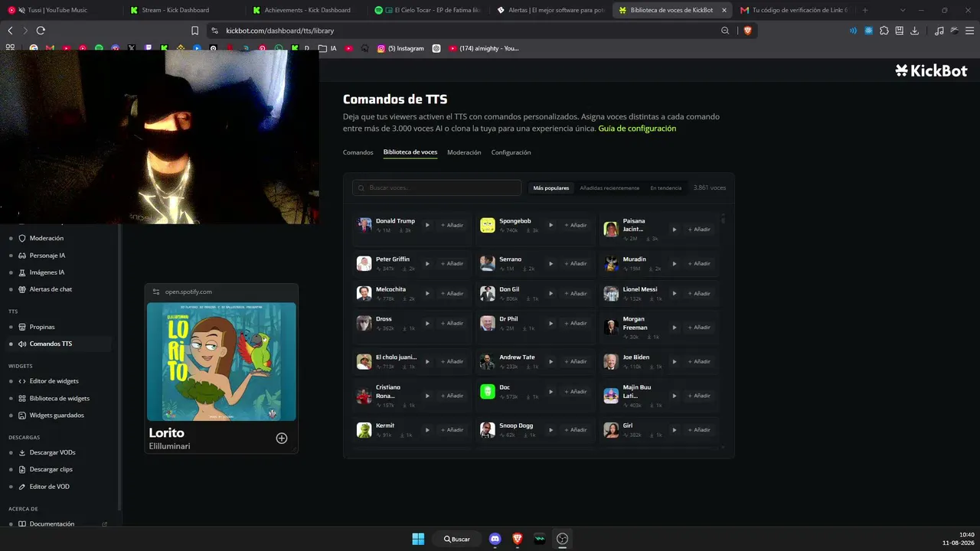Add the Donald Trump voice
This screenshot has height=551, width=980.
[x=452, y=225]
